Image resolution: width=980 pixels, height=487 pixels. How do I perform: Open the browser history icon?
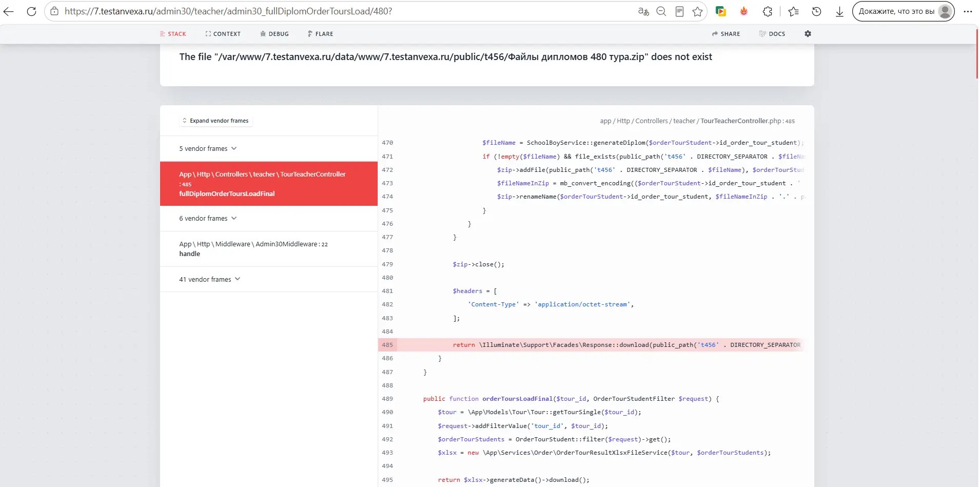[x=816, y=11]
